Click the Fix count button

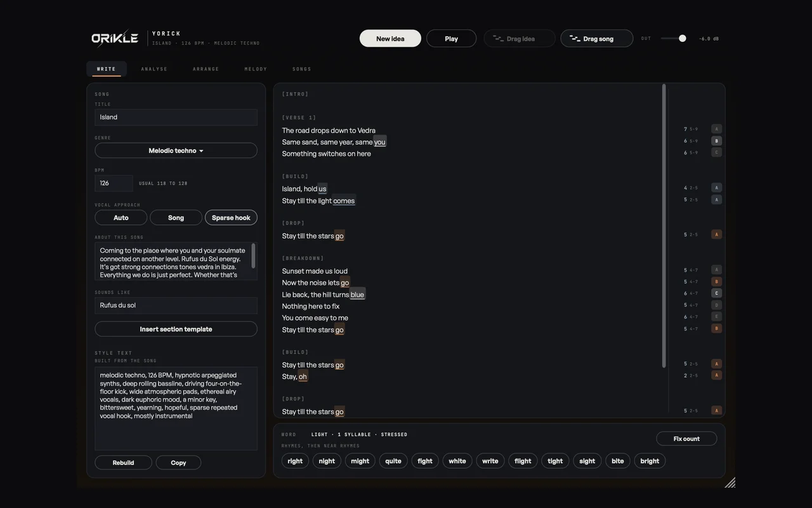click(686, 439)
